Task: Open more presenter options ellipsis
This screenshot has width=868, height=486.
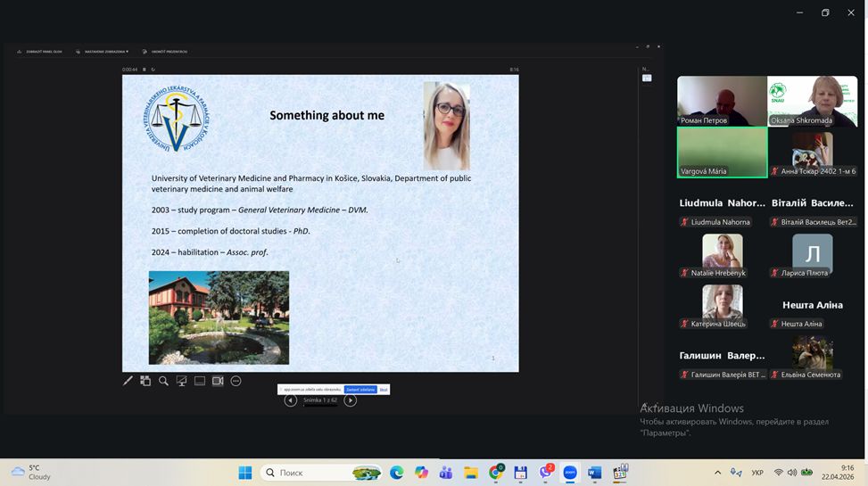Action: pyautogui.click(x=236, y=381)
